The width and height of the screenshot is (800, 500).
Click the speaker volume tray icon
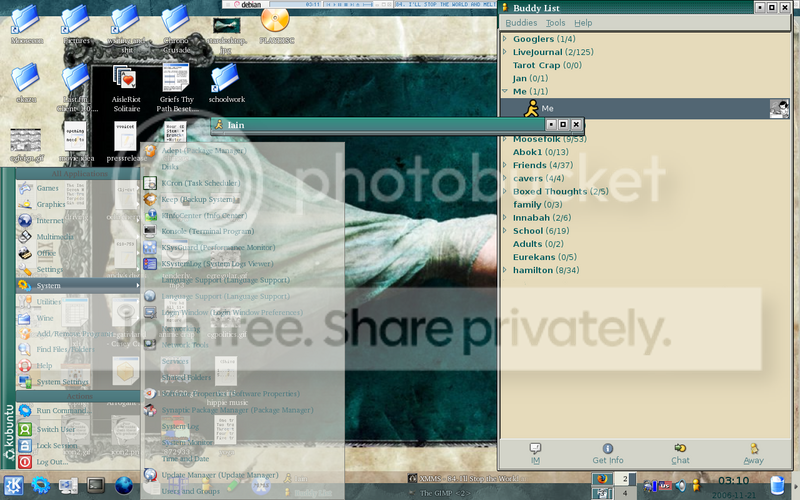click(680, 485)
